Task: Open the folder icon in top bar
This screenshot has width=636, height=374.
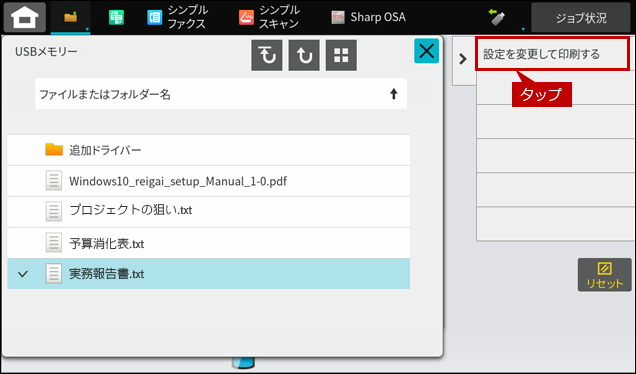Action: pos(71,17)
